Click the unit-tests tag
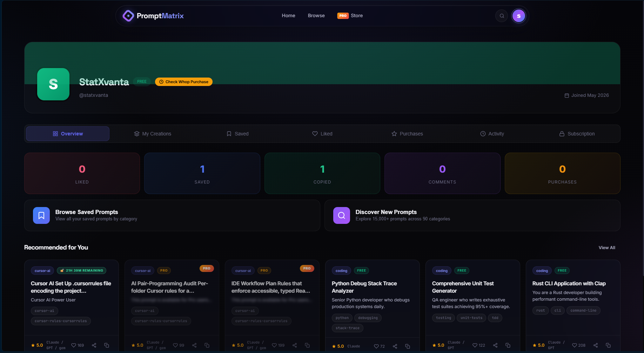The width and height of the screenshot is (644, 353). coord(471,318)
